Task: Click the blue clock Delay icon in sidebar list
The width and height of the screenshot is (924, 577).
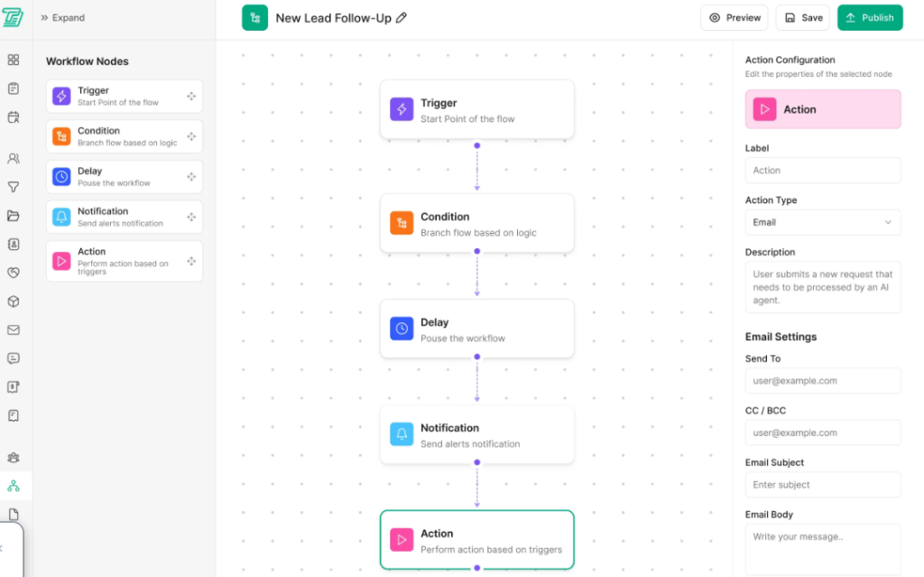Action: pyautogui.click(x=61, y=177)
